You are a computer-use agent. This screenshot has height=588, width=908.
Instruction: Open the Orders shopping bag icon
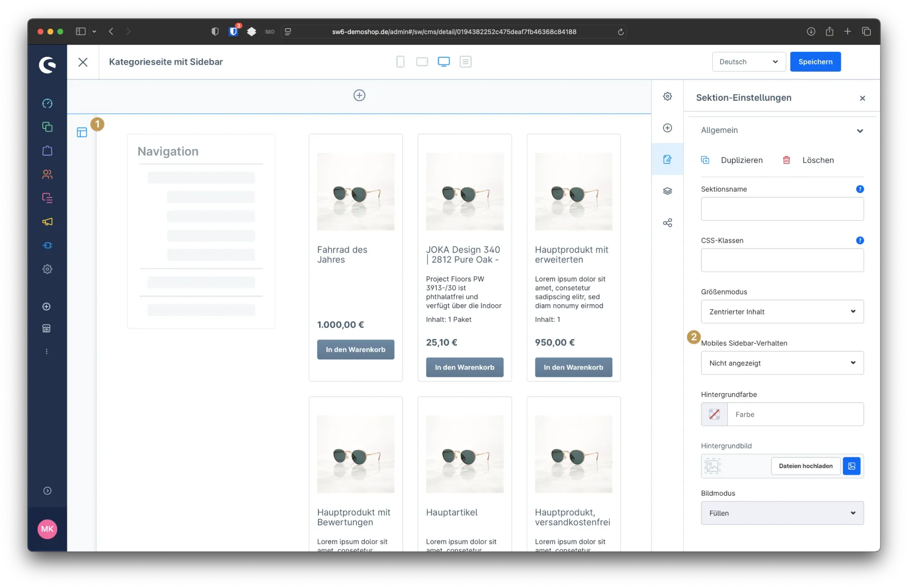pos(47,151)
